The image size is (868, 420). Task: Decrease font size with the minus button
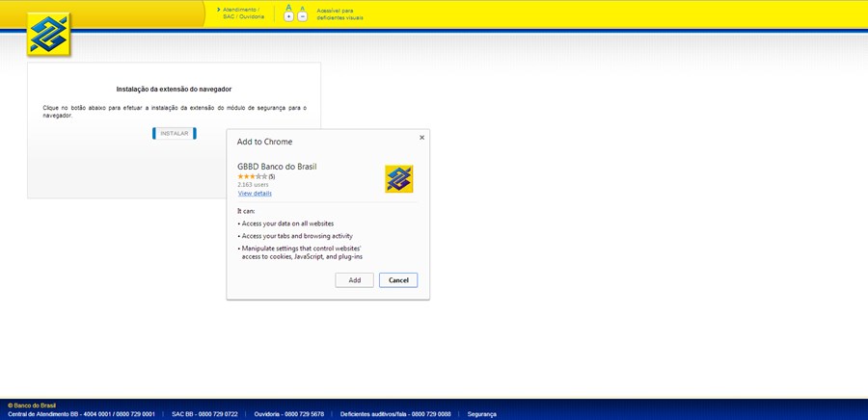302,17
